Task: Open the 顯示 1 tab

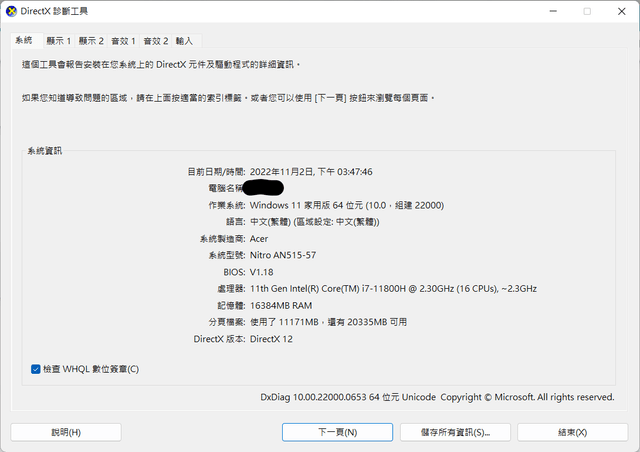Action: pyautogui.click(x=59, y=41)
